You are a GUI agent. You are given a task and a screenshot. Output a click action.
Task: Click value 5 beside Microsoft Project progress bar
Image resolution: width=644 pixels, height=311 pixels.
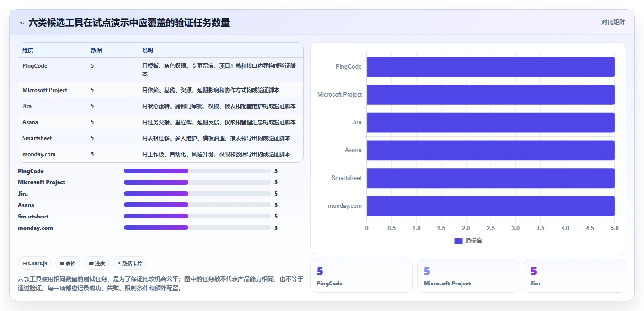click(276, 182)
